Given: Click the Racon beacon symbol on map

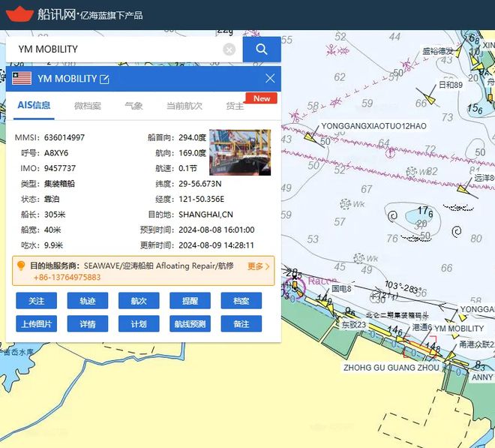Looking at the screenshot, I should click(x=295, y=287).
